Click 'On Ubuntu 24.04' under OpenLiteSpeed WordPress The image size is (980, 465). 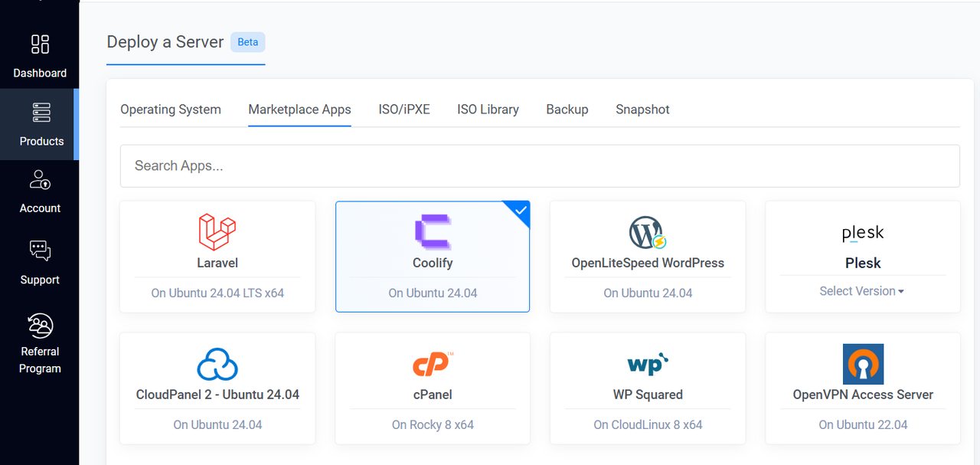pos(648,293)
